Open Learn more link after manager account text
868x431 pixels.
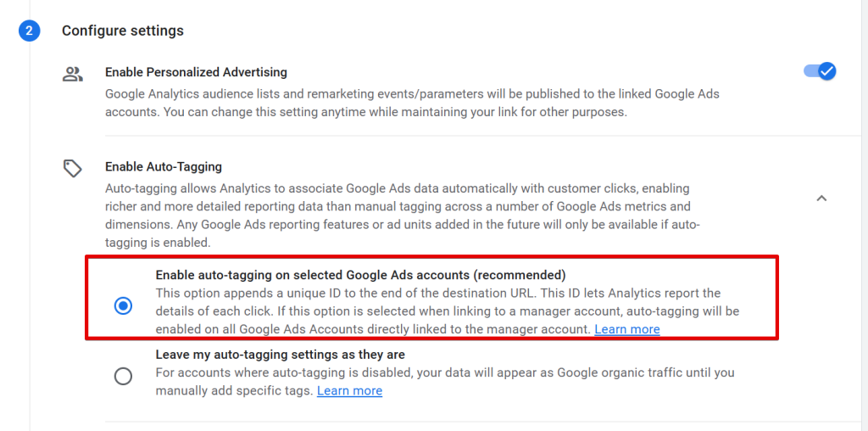click(x=627, y=330)
